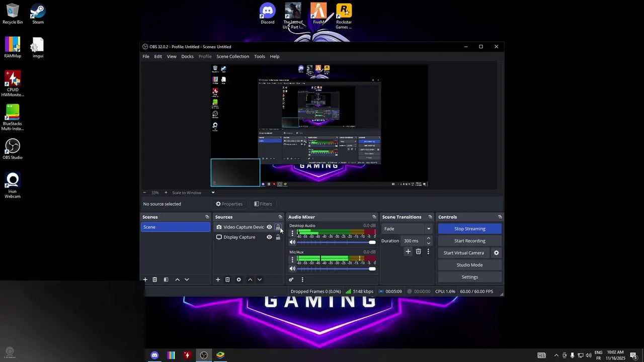
Task: Open Fade transition type dropdown
Action: point(407,229)
